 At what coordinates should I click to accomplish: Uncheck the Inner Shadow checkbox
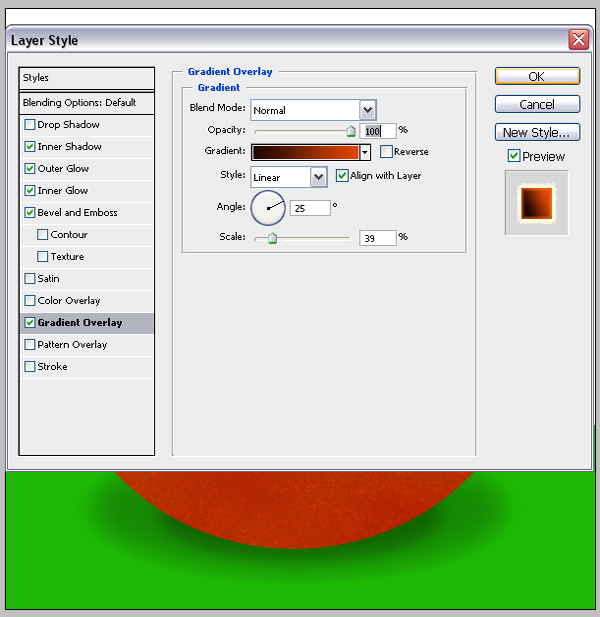[x=30, y=147]
